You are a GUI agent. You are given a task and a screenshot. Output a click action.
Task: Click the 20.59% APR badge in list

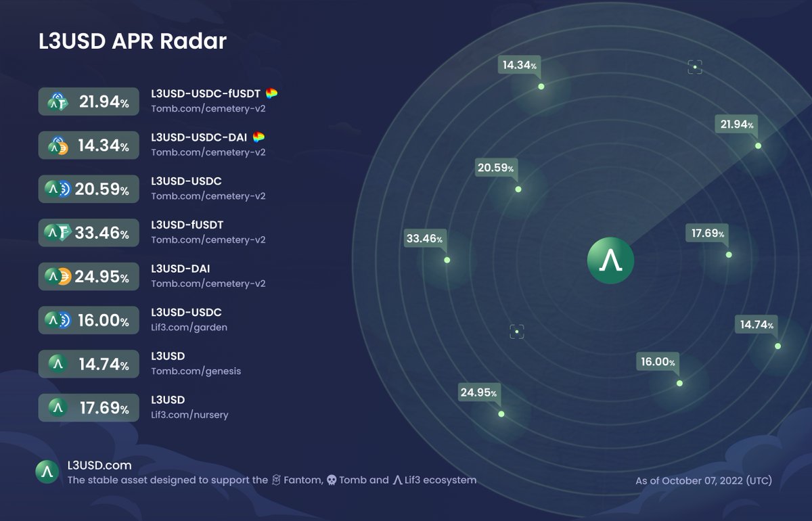(x=89, y=189)
